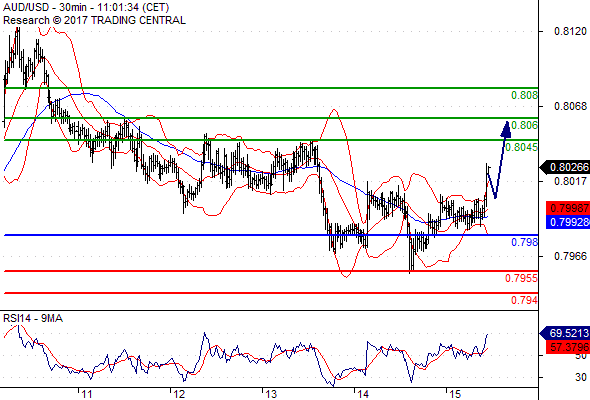Select the red 0.7955 support label
590x400 pixels.
tap(522, 278)
